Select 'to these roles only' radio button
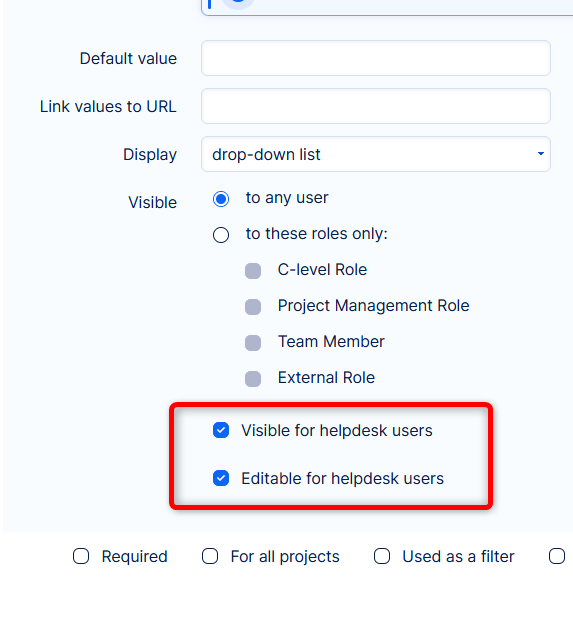The height and width of the screenshot is (625, 573). (x=221, y=235)
